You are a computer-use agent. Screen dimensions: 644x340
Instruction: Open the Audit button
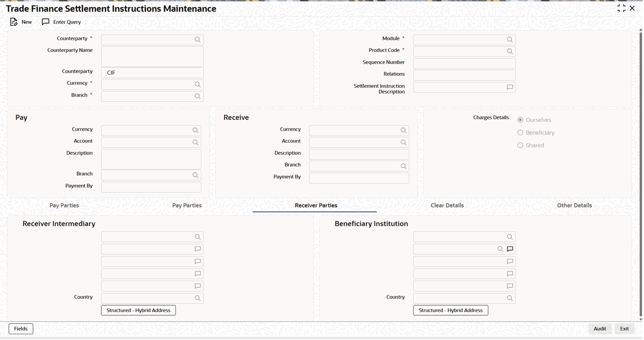(x=600, y=329)
